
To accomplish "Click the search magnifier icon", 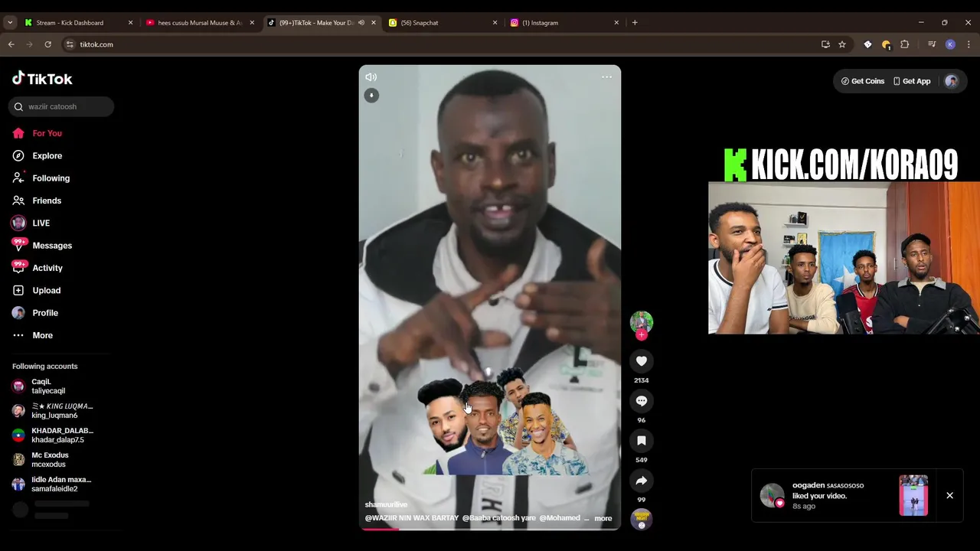I will (18, 106).
